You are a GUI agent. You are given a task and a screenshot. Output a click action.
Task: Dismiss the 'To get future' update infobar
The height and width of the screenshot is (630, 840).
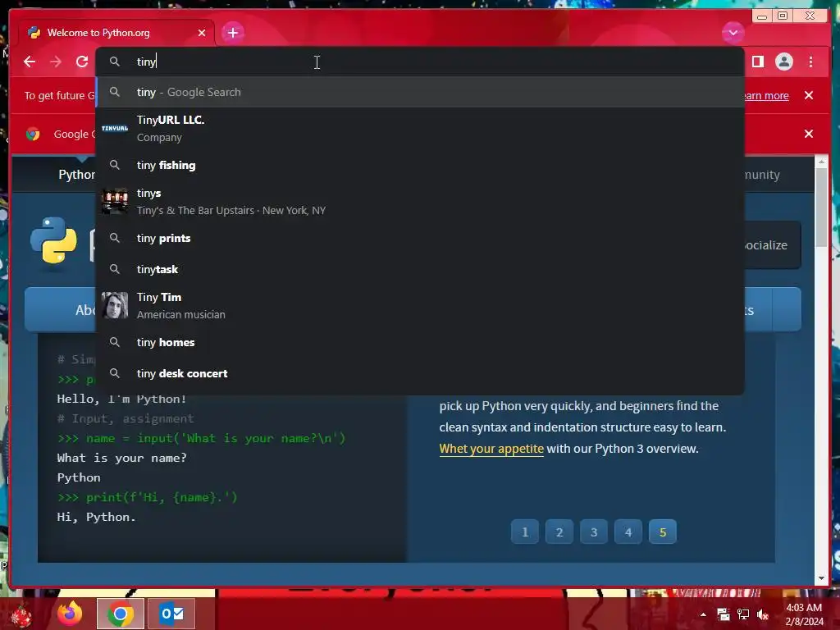coord(808,95)
